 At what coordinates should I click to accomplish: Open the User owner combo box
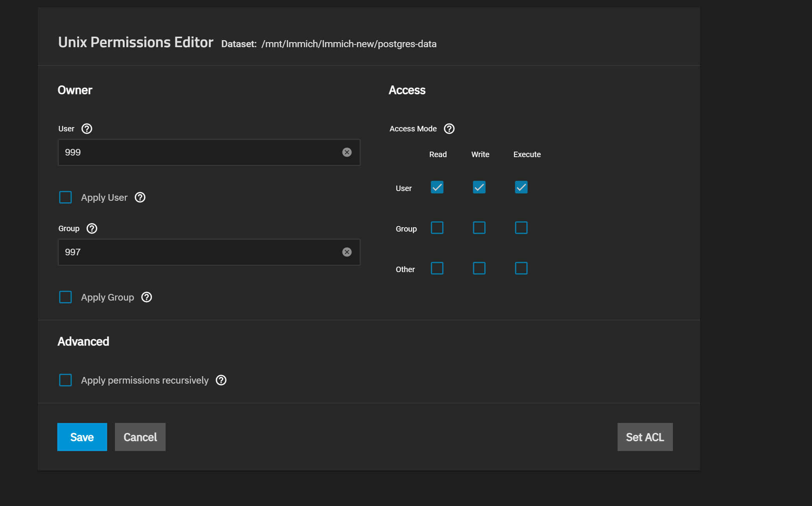pyautogui.click(x=199, y=152)
